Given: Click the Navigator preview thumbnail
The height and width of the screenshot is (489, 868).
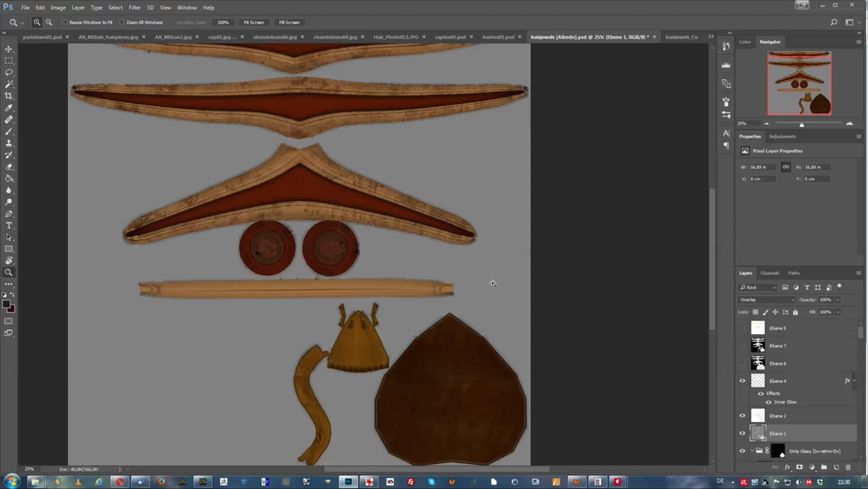Looking at the screenshot, I should [799, 83].
